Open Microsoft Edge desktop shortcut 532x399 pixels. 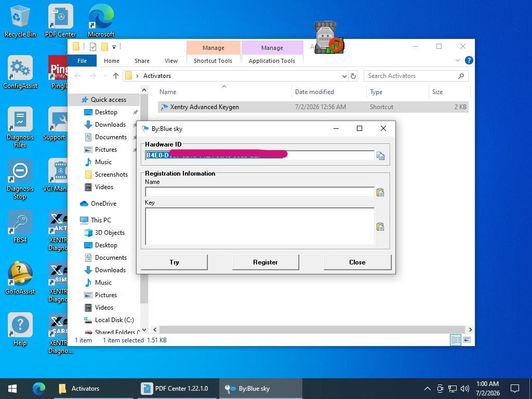[x=101, y=21]
